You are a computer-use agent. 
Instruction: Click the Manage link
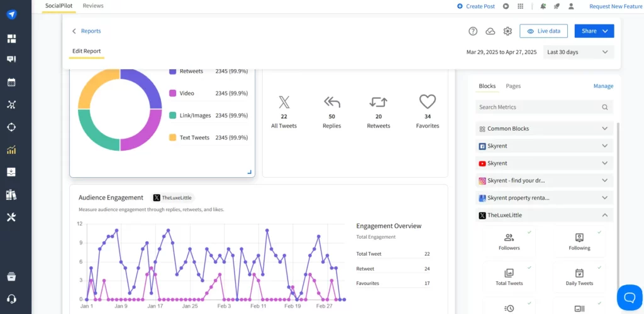click(x=603, y=86)
